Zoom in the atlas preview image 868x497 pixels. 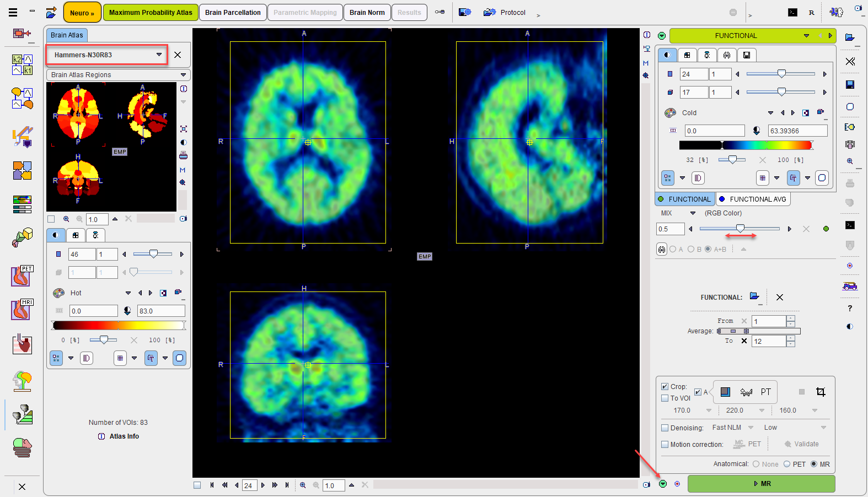66,219
